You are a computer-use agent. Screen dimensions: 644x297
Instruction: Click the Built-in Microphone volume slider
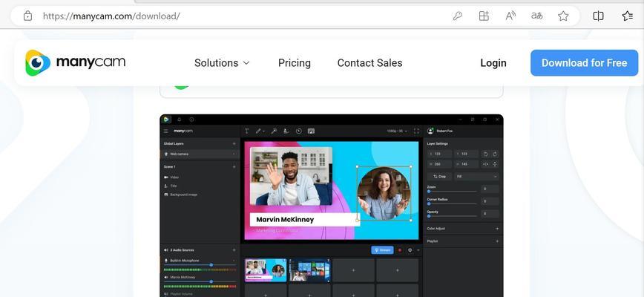200,265
